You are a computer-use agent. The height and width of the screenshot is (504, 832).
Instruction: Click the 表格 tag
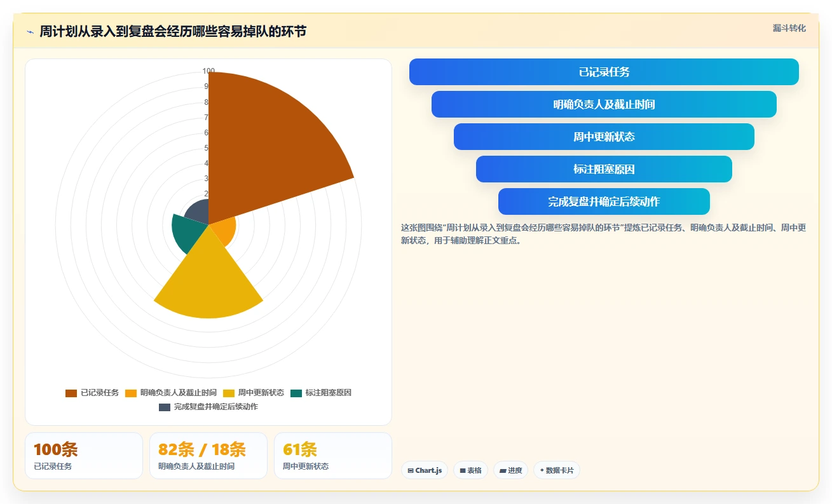[470, 470]
